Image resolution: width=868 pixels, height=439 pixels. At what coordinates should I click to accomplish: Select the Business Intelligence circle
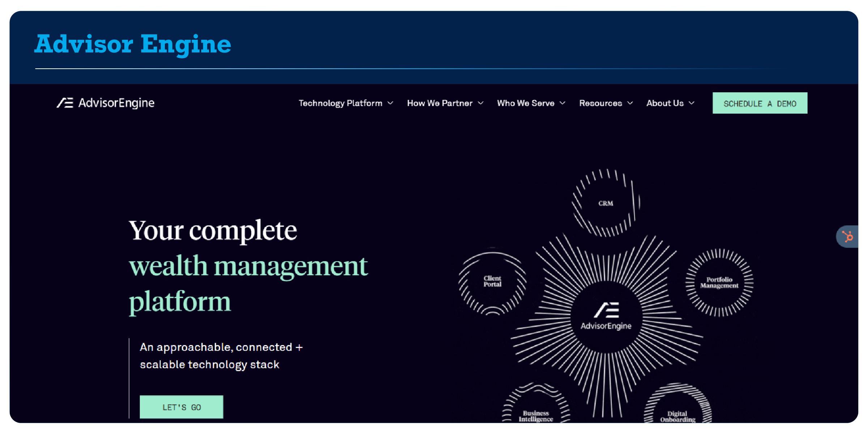coord(536,403)
